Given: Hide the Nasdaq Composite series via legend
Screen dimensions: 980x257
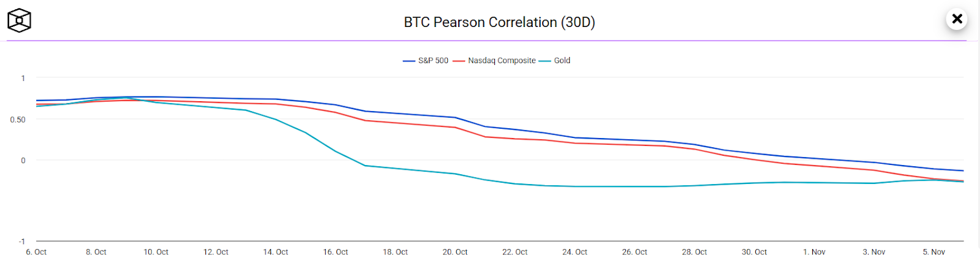Looking at the screenshot, I should click(x=502, y=61).
